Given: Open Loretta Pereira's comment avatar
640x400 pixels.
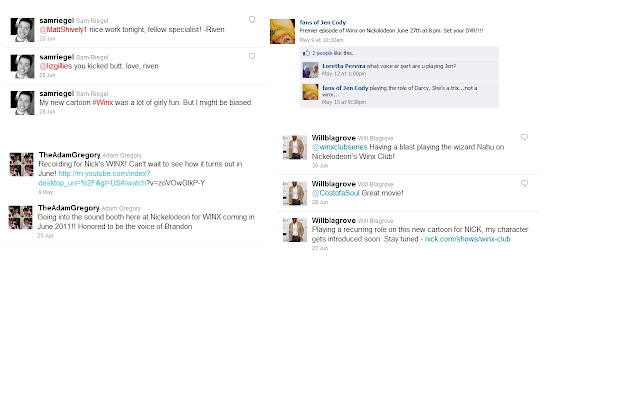Looking at the screenshot, I should (x=310, y=70).
